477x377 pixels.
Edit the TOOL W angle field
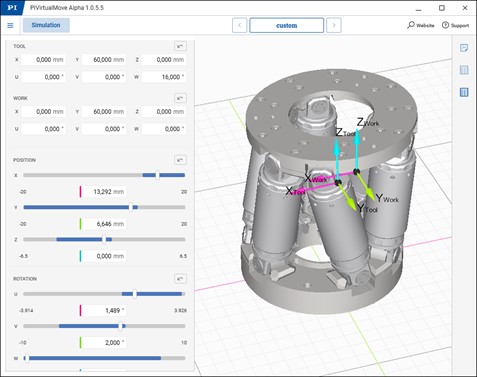[x=164, y=77]
